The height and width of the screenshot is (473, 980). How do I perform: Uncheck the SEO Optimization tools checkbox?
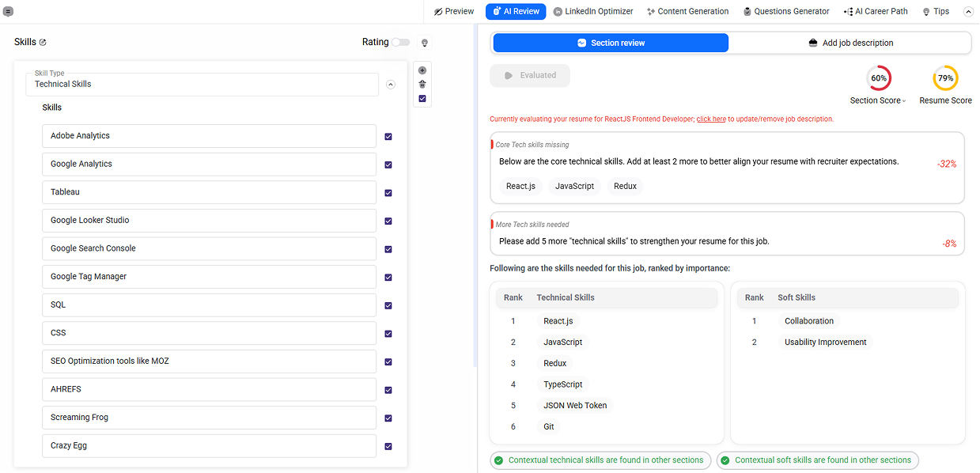[x=388, y=361]
